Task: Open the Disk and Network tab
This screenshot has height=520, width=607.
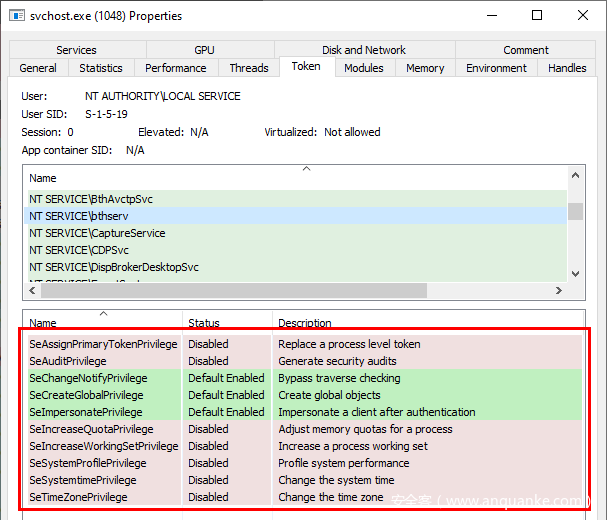Action: (364, 50)
